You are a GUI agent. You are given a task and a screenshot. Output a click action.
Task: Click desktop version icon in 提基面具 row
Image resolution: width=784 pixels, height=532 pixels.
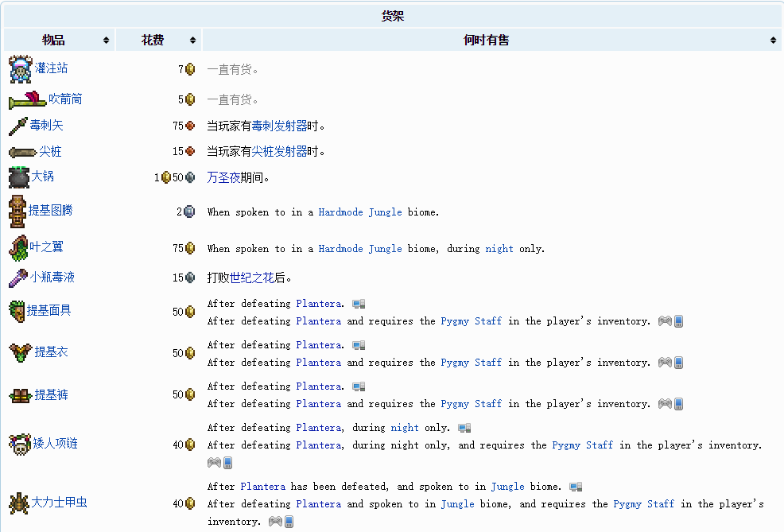coord(359,304)
